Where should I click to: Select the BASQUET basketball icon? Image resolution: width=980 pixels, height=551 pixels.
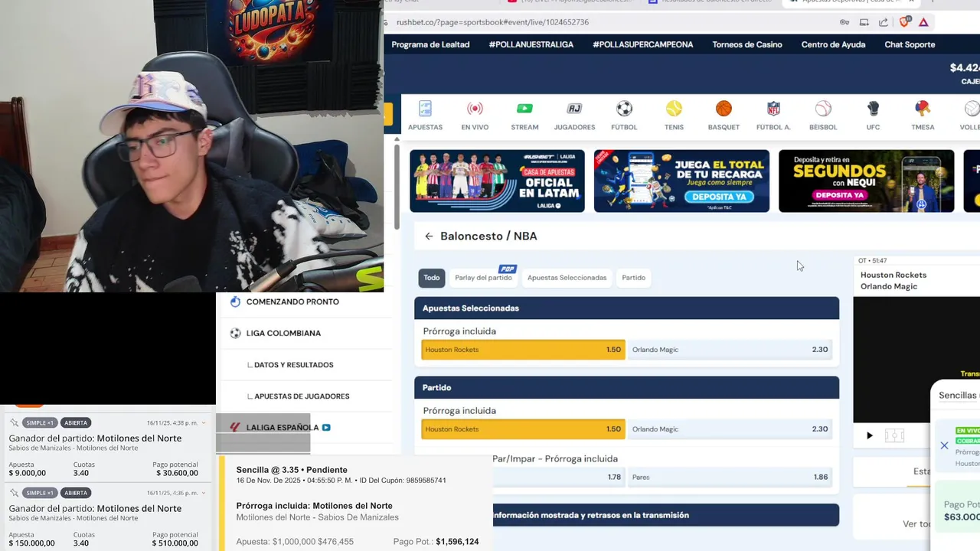[724, 109]
